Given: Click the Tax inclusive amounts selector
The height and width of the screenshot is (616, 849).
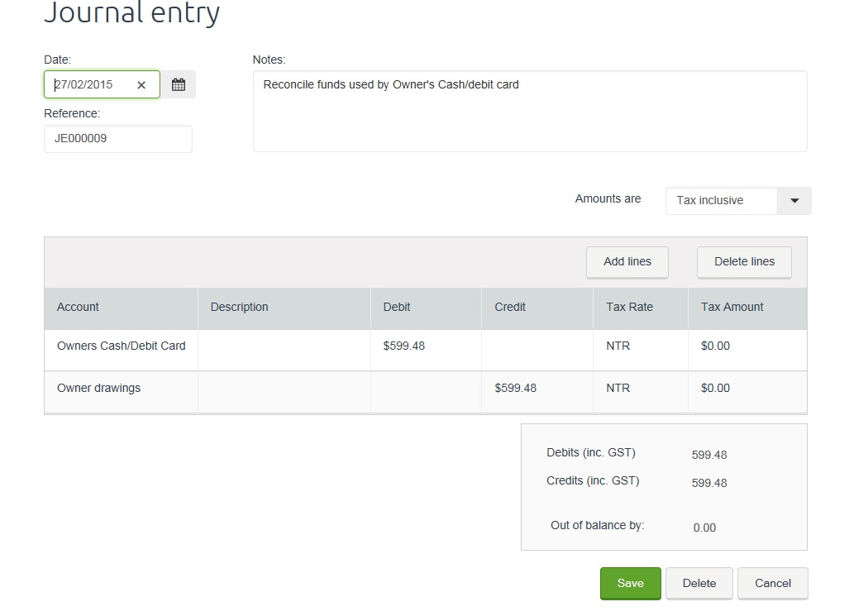Looking at the screenshot, I should (x=721, y=201).
